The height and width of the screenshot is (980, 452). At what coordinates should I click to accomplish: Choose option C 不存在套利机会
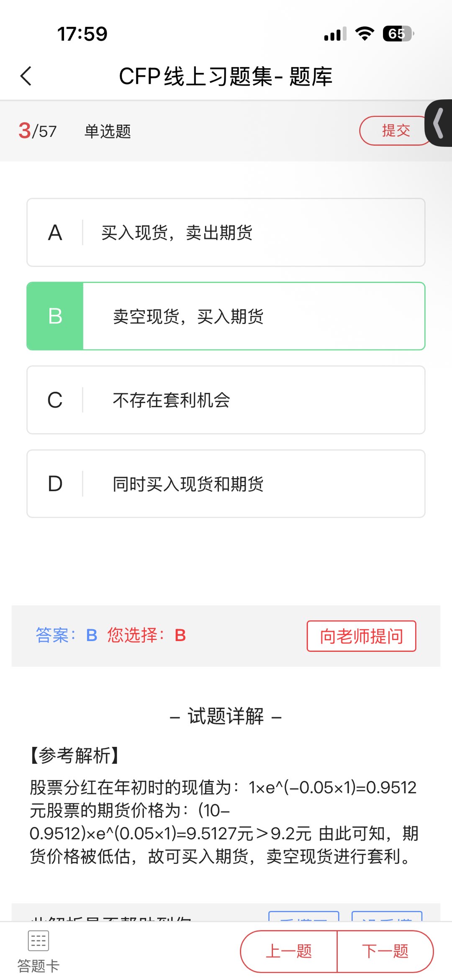pos(226,400)
